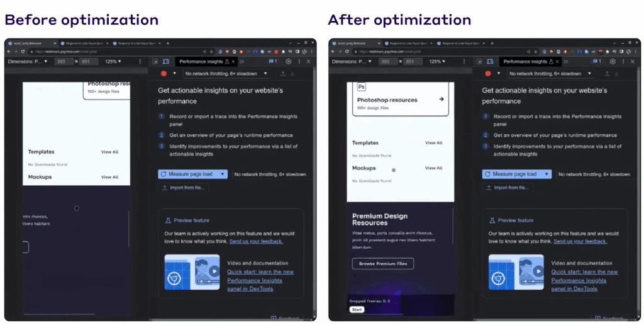Bookmark the page via star in After browser
This screenshot has width=644, height=325.
point(536,52)
